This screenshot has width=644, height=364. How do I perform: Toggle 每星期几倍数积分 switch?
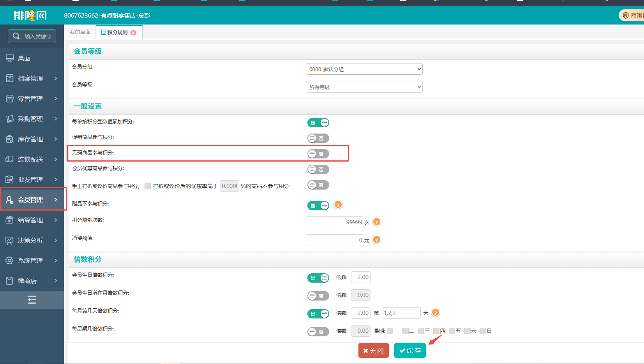coord(318,332)
